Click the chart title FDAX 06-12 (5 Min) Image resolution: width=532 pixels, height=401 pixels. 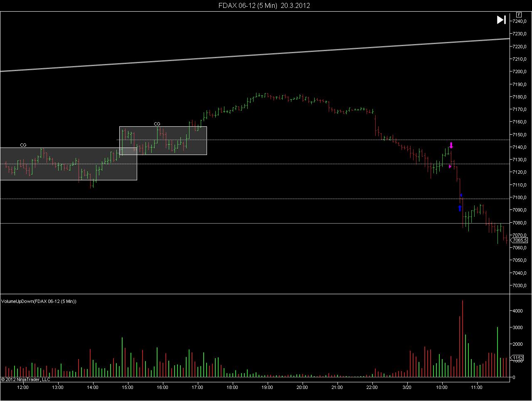[248, 5]
